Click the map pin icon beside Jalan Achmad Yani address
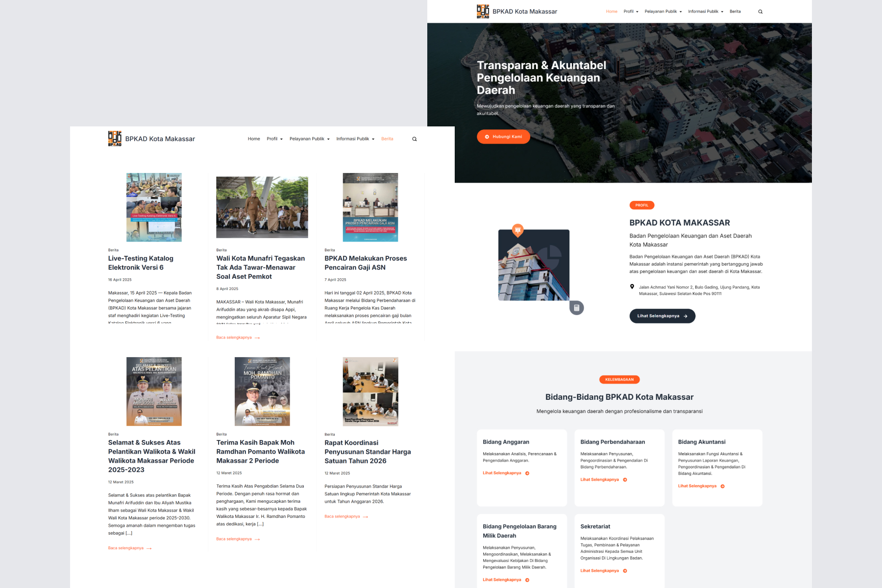 coord(632,287)
